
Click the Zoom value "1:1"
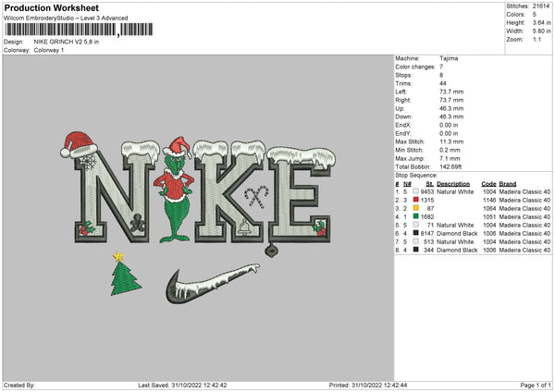536,39
